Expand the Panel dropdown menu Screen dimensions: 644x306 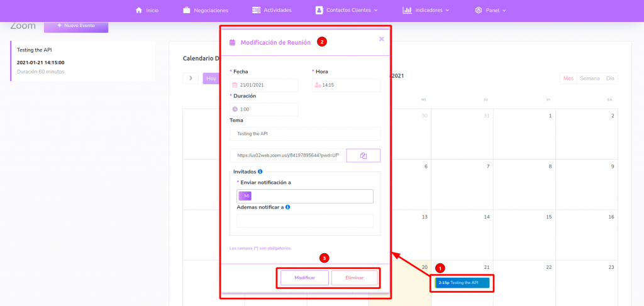click(x=491, y=10)
